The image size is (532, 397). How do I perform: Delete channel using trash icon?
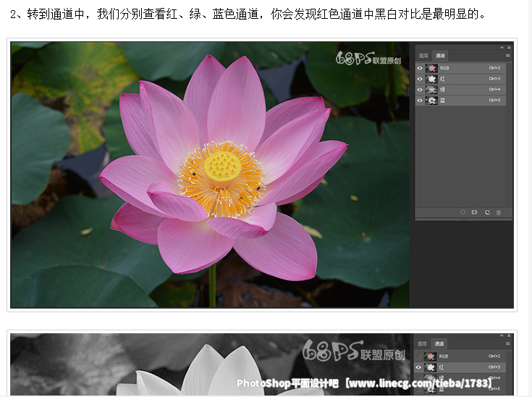tap(499, 212)
